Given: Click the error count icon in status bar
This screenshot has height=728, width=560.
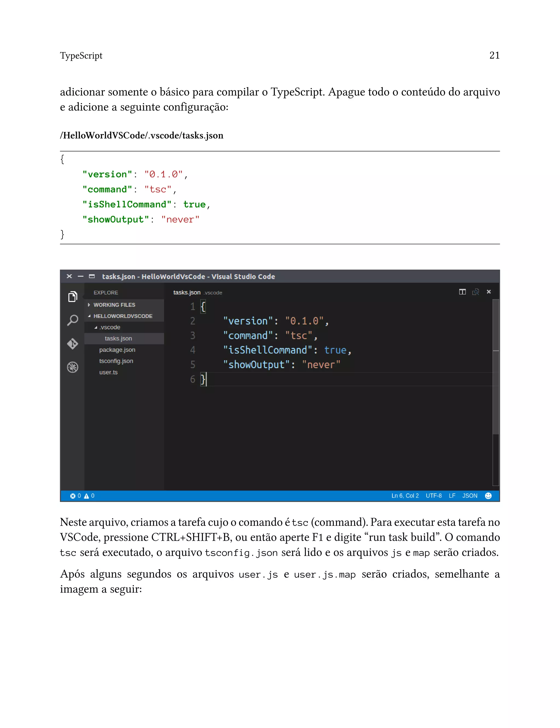Looking at the screenshot, I should [73, 496].
